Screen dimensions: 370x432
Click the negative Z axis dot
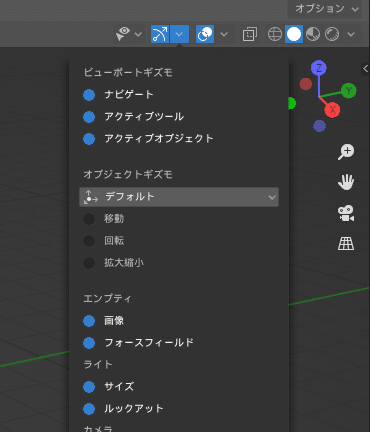click(319, 126)
